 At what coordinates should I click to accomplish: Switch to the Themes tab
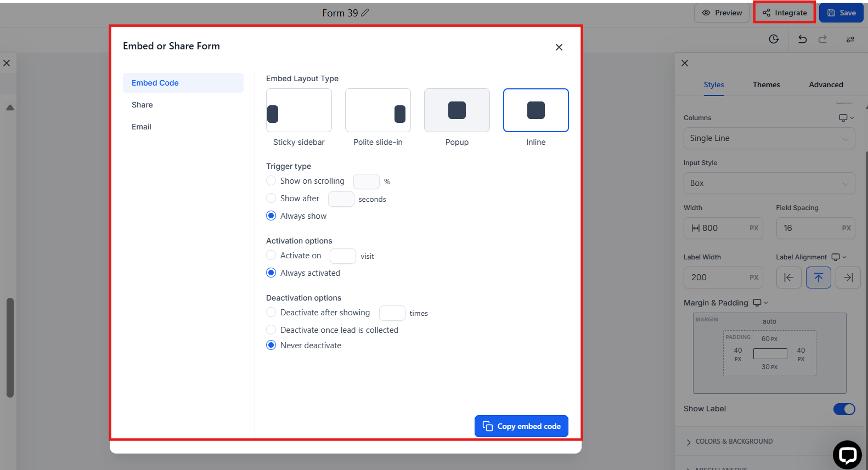pos(766,84)
